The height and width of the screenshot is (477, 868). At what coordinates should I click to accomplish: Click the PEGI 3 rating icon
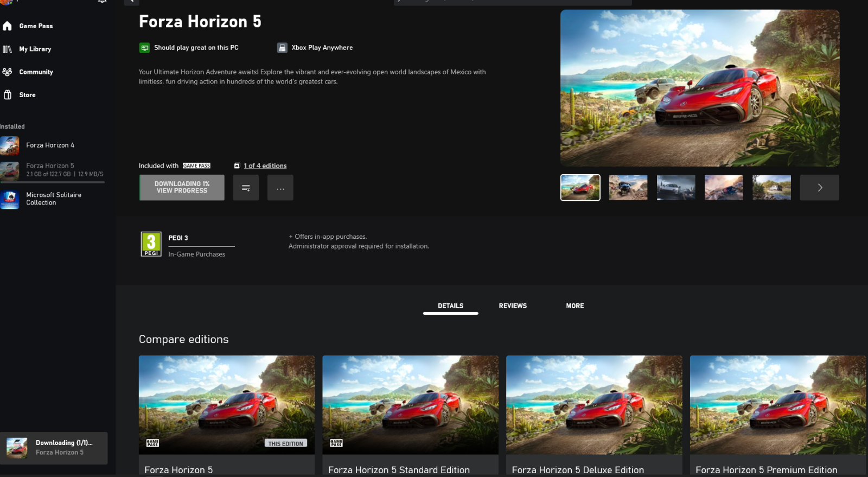[x=151, y=244]
